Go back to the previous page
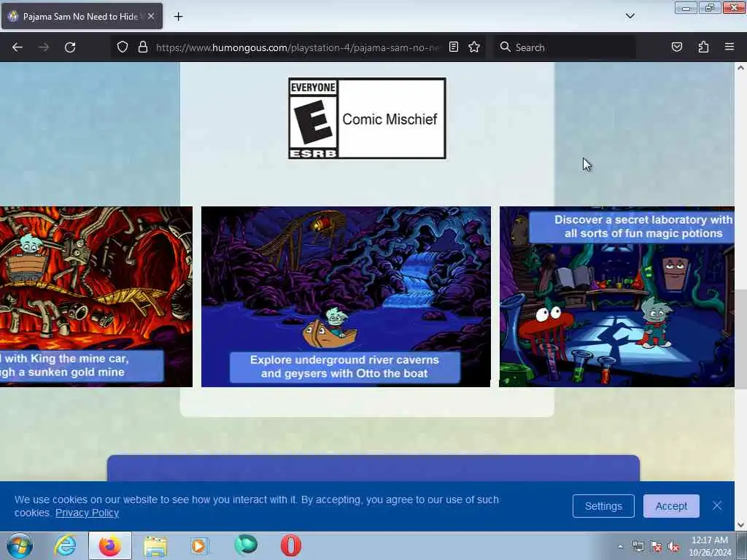747x560 pixels. click(18, 47)
